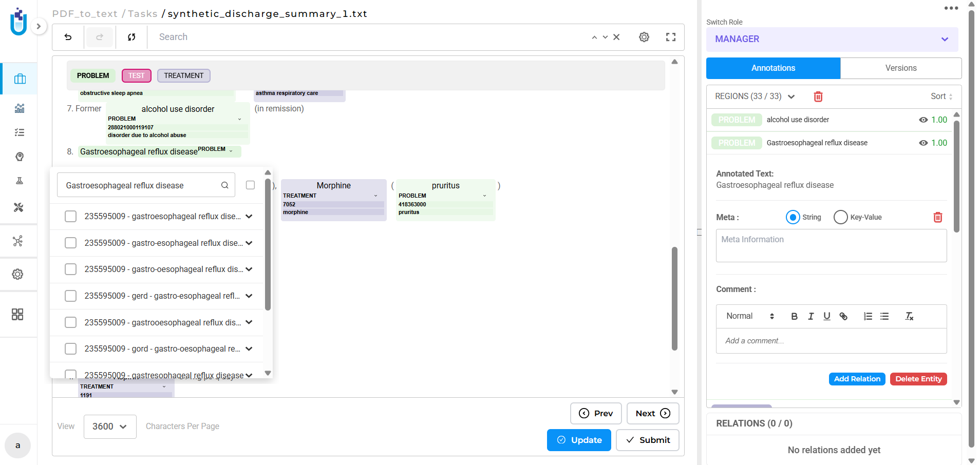
Task: Click the undo arrow in the toolbar
Action: [68, 37]
